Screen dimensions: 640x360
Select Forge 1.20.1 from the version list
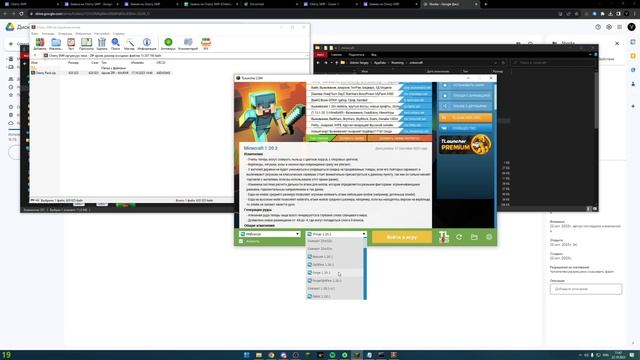[334, 273]
